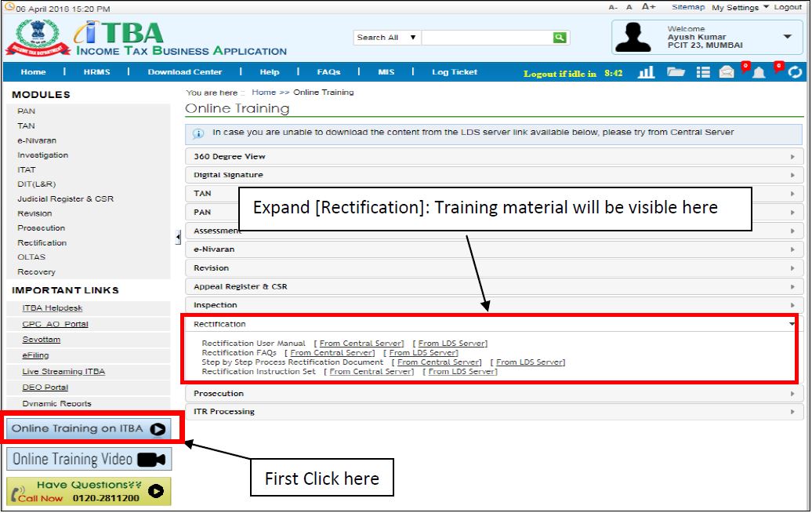Expand the user profile dropdown arrow
Screen dimensions: 812x513
(787, 37)
